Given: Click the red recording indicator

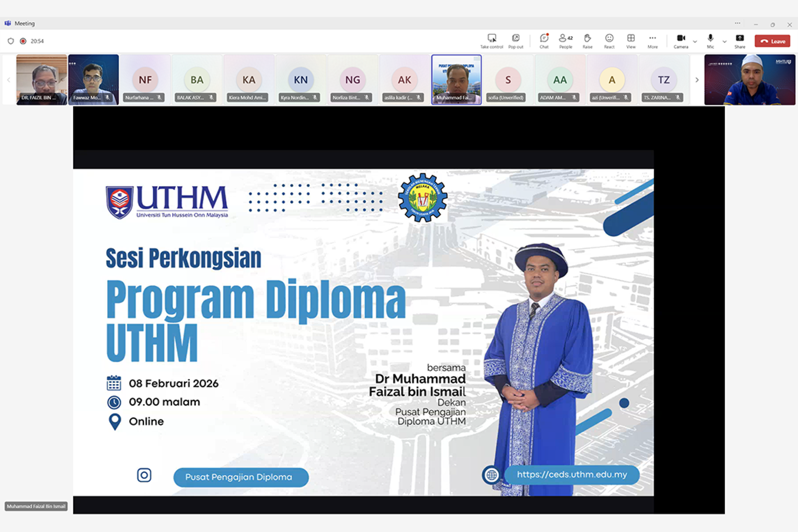Looking at the screenshot, I should tap(22, 41).
